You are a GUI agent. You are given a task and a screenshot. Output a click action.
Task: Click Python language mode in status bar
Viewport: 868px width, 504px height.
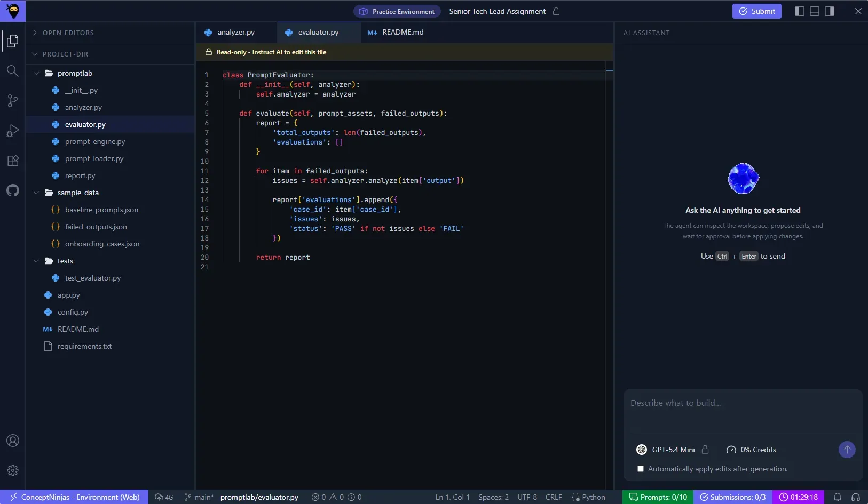click(588, 497)
